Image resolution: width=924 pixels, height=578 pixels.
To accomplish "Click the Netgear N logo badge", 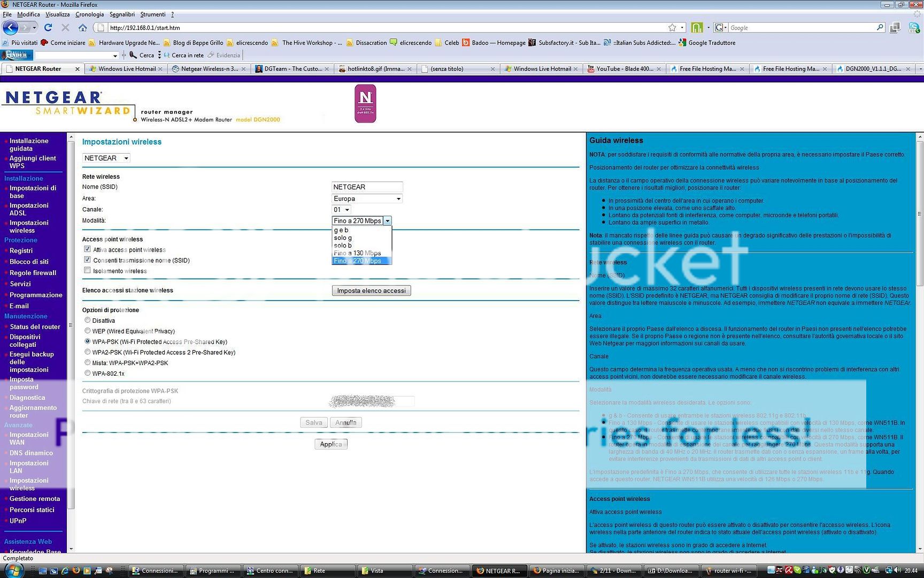I will click(x=365, y=103).
